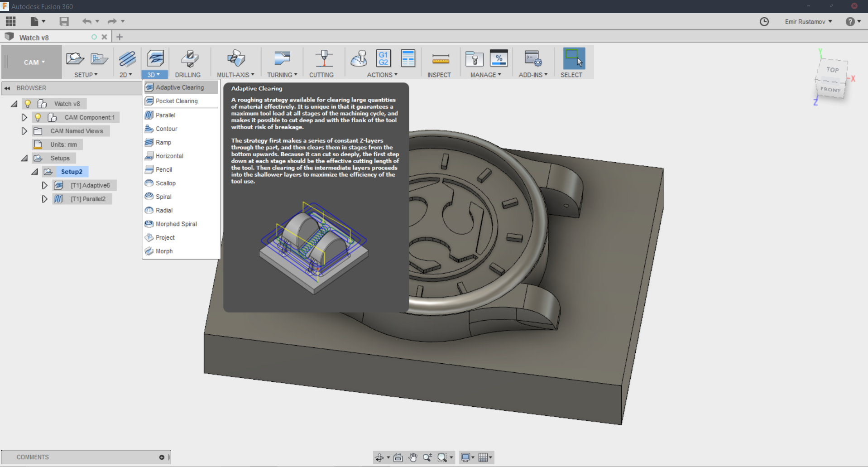
Task: Undo the last action
Action: point(87,21)
